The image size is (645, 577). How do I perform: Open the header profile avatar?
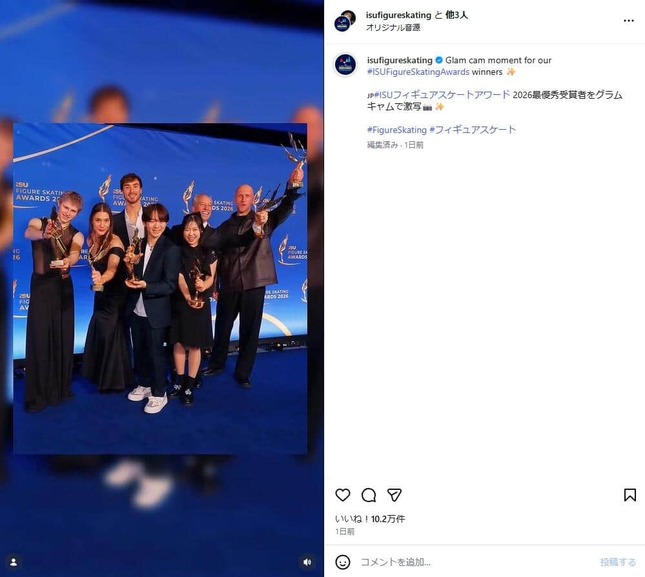pos(345,21)
